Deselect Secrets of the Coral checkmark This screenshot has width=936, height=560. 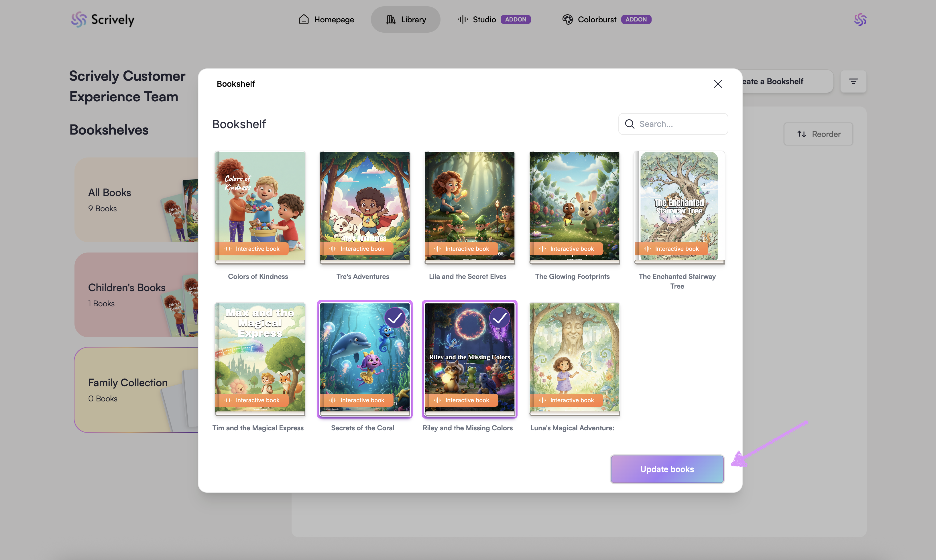coord(395,318)
